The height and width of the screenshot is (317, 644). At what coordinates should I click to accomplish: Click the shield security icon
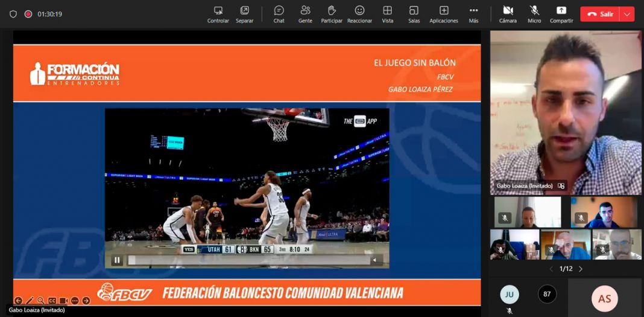pos(13,14)
